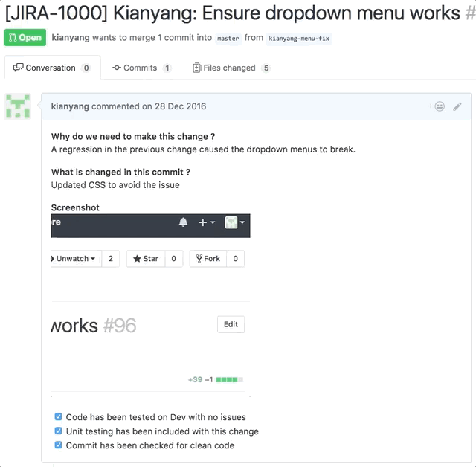The height and width of the screenshot is (467, 476).
Task: Uncheck Code has been tested on Dev
Action: tap(58, 416)
